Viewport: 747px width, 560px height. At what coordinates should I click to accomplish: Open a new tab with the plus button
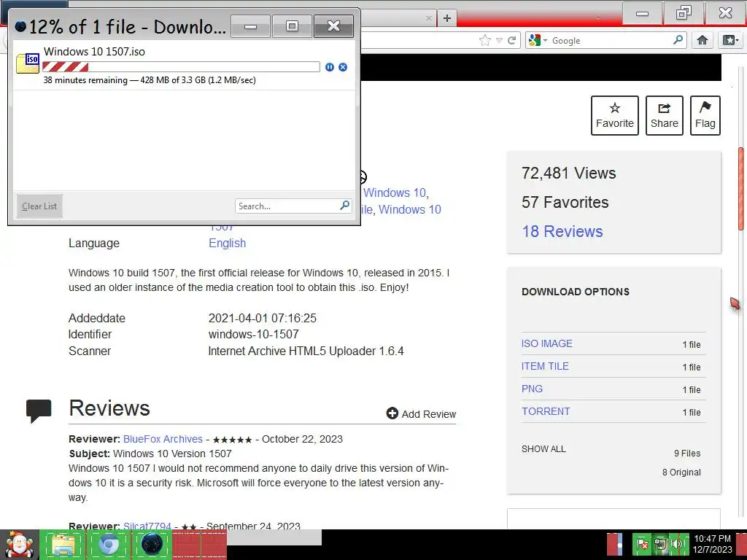click(447, 18)
